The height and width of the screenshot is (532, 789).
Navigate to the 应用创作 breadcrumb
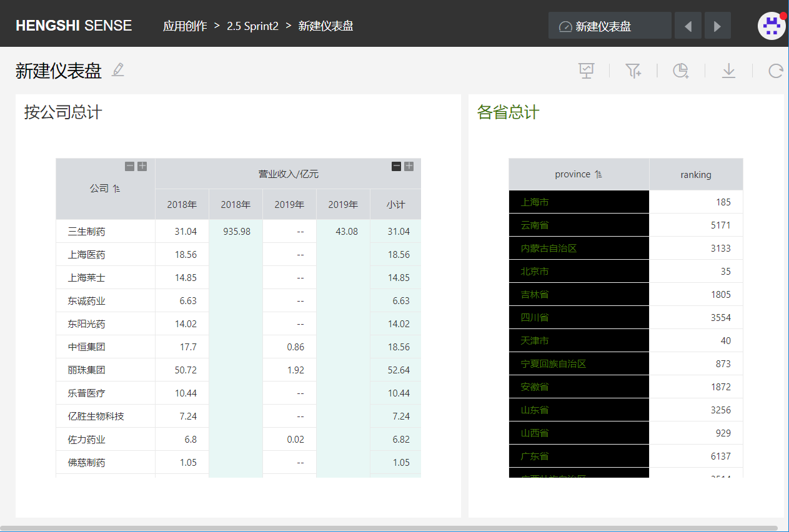pos(185,26)
